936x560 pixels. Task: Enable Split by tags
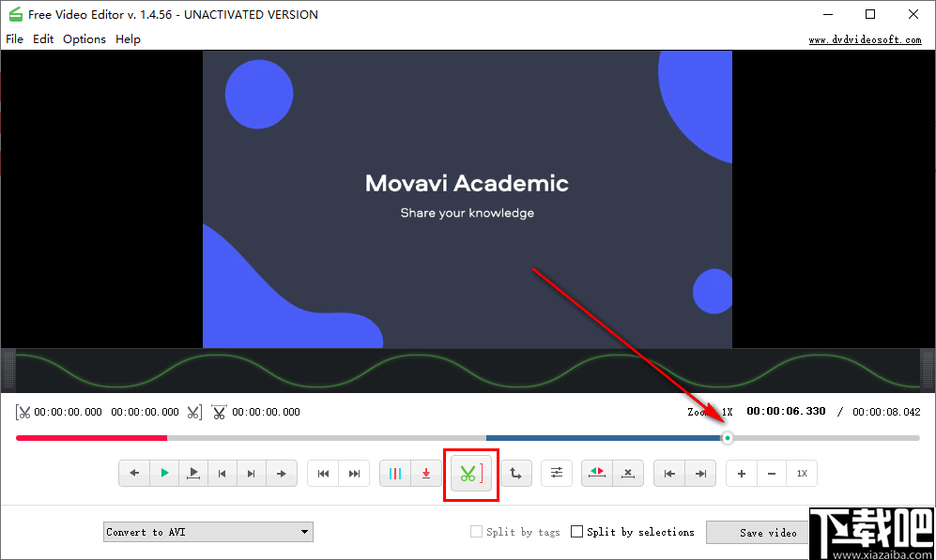[475, 531]
